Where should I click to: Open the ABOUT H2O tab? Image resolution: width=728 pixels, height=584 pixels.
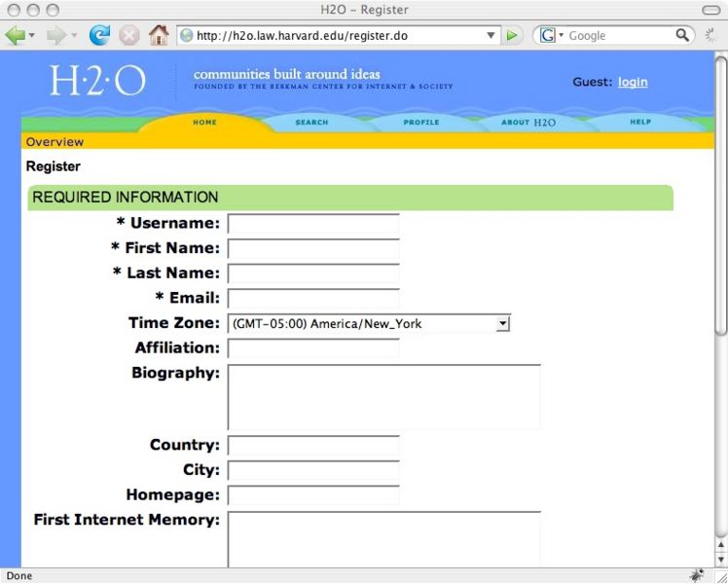(x=528, y=123)
